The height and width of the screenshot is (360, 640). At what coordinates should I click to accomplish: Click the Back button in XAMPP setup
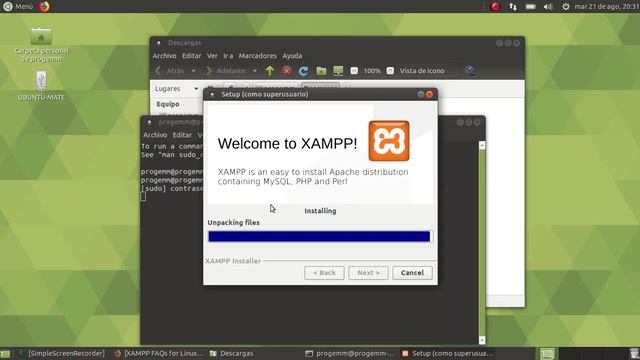point(324,273)
